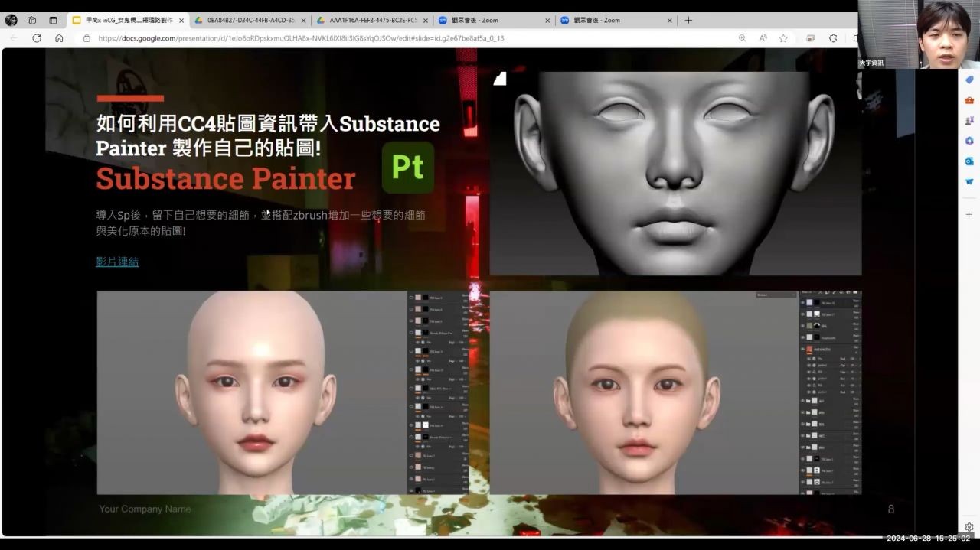Image resolution: width=980 pixels, height=550 pixels.
Task: Switch to the 0BA84B27-D34C tab
Action: [x=249, y=21]
